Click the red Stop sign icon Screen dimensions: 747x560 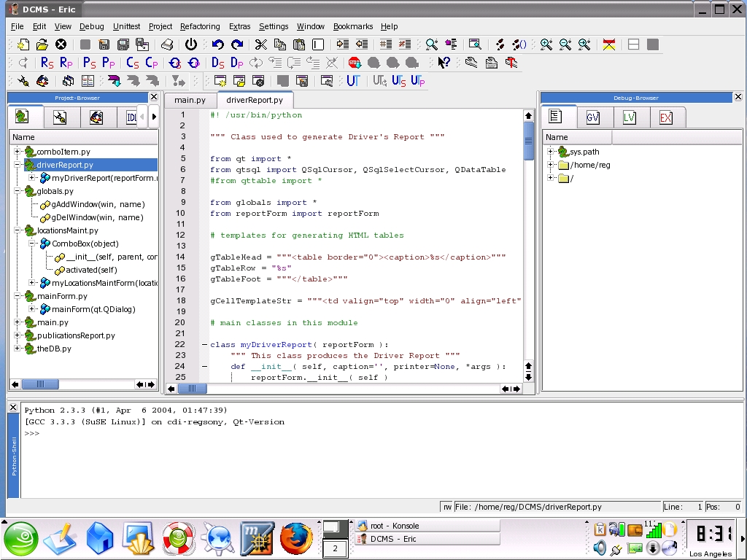[x=355, y=63]
